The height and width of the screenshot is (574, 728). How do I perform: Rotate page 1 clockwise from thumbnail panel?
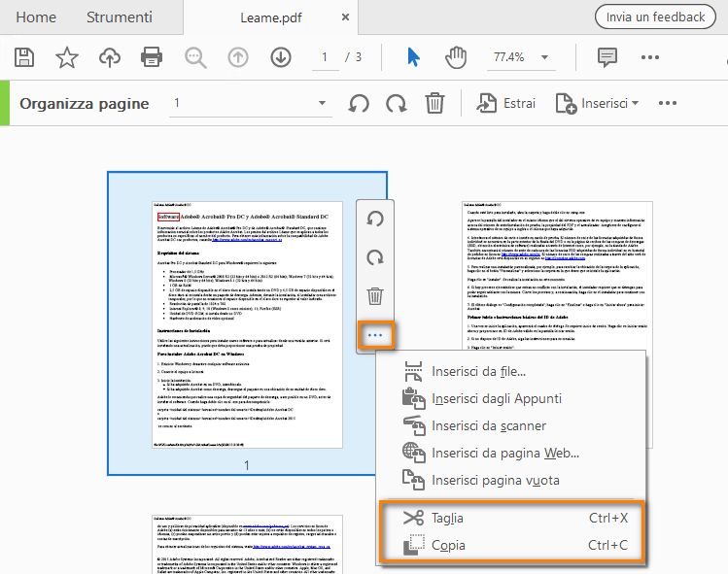tap(375, 257)
